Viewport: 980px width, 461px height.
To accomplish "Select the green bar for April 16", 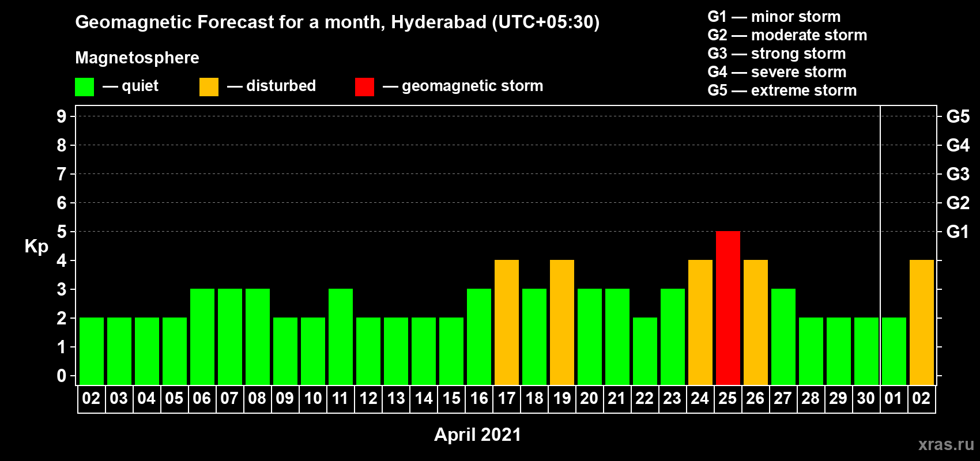I will [479, 337].
